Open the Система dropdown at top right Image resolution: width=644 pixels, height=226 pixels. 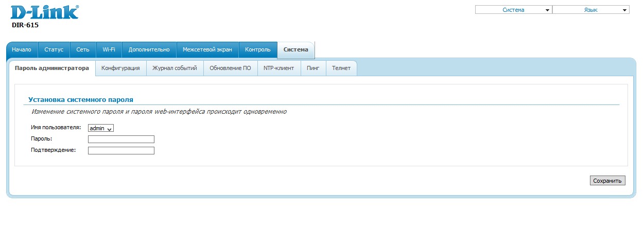(x=513, y=10)
